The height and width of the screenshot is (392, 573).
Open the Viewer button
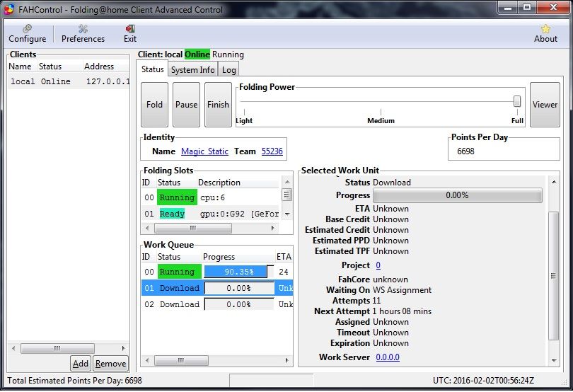(x=545, y=105)
